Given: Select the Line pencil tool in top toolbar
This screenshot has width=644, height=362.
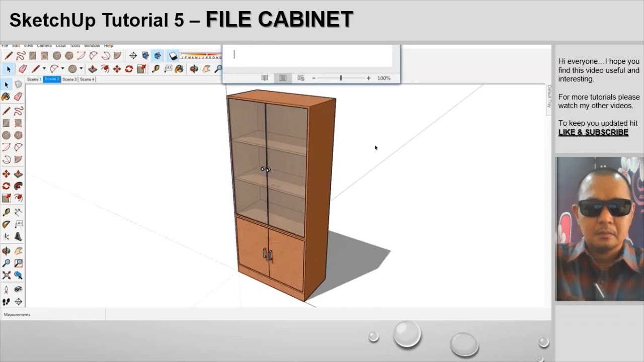Looking at the screenshot, I should pyautogui.click(x=9, y=56).
